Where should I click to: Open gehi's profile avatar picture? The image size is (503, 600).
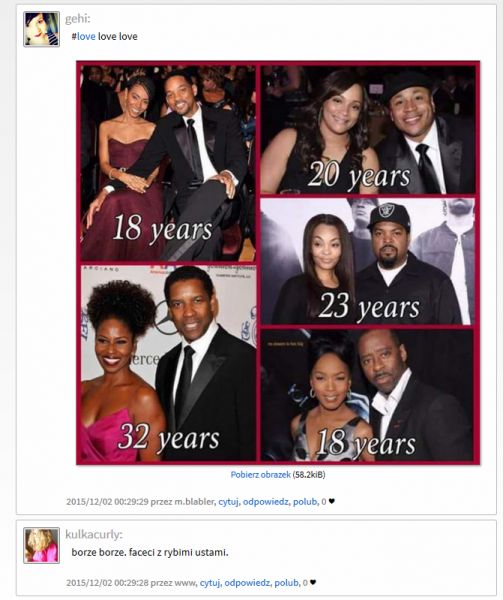point(41,29)
